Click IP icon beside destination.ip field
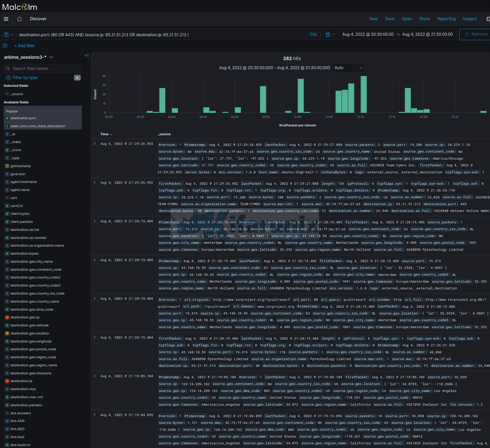Image resolution: width=490 pixels, height=448 pixels. tap(7, 381)
